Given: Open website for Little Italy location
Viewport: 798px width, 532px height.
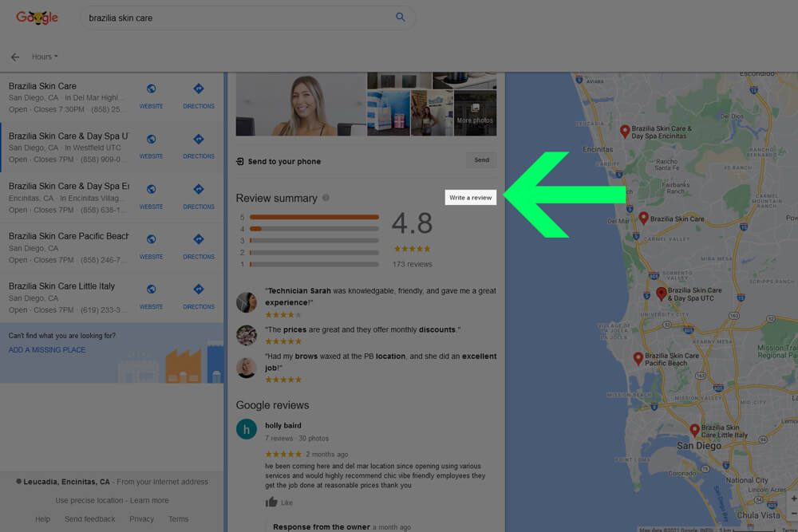Looking at the screenshot, I should click(x=151, y=297).
